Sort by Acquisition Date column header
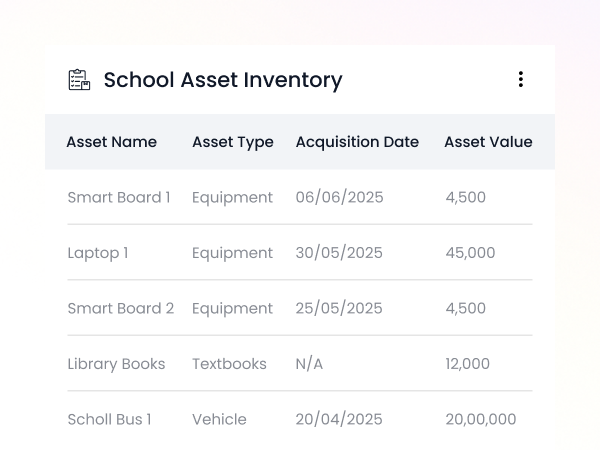This screenshot has width=600, height=450. pos(357,142)
